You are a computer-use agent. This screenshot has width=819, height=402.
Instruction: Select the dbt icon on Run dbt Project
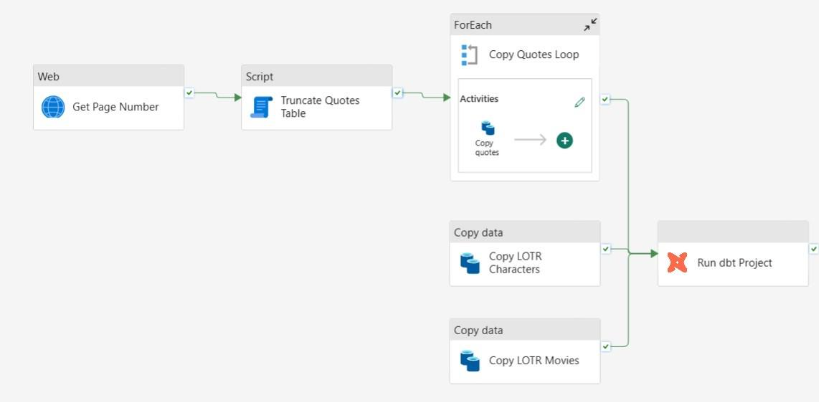click(x=677, y=263)
